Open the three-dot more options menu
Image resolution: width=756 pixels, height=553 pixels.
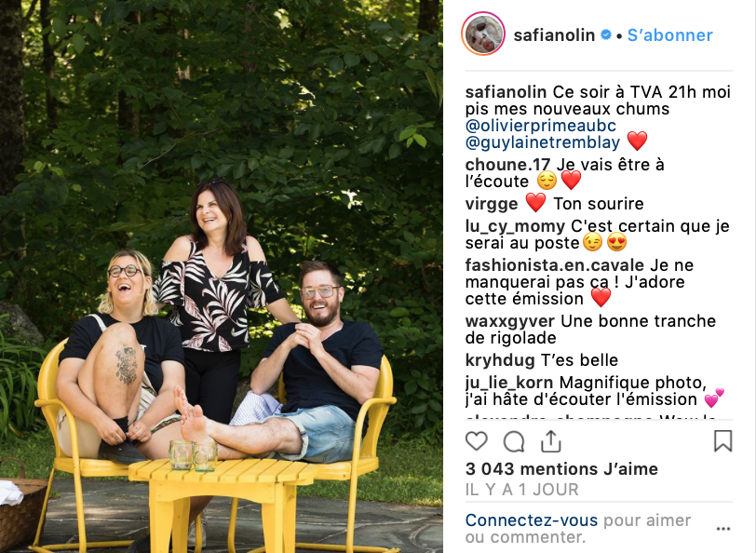pyautogui.click(x=723, y=529)
